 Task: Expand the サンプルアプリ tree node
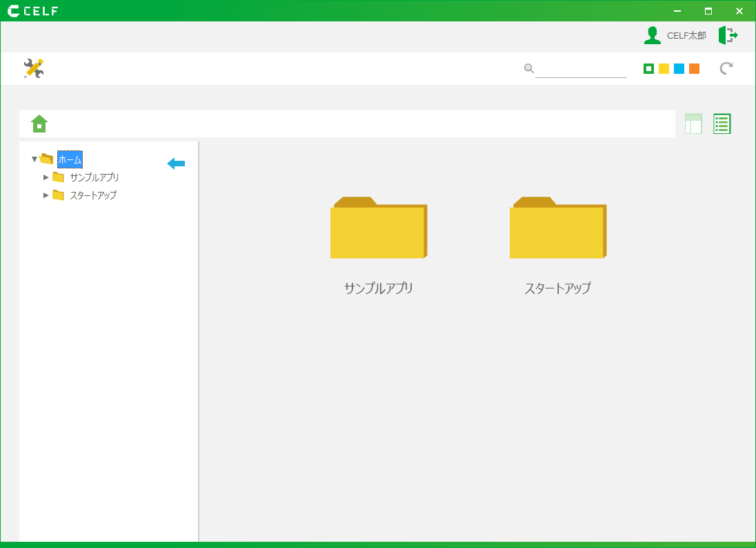46,177
